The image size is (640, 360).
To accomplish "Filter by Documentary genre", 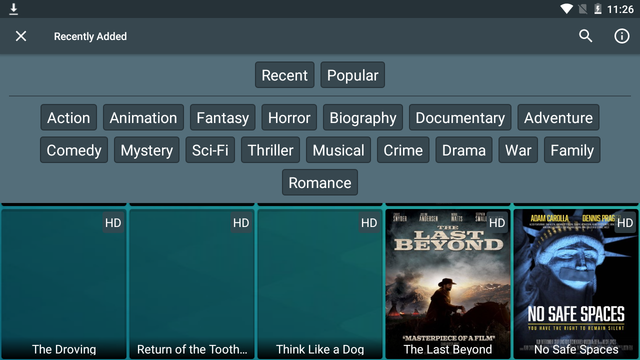I will (x=460, y=118).
